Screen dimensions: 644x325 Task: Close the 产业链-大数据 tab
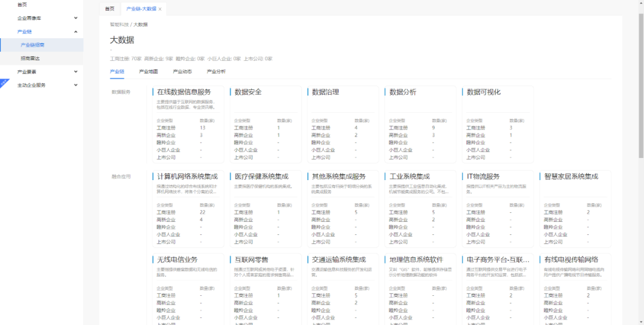tap(160, 10)
